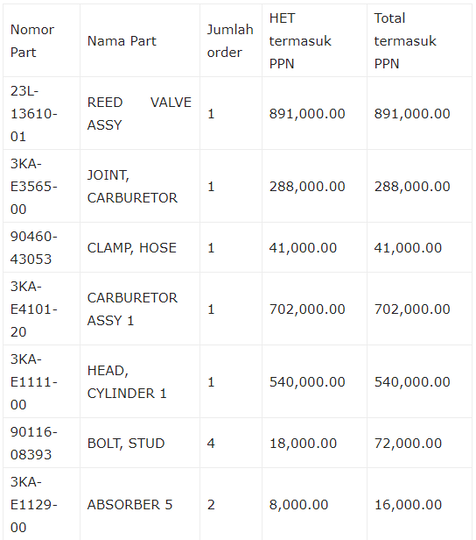Click the ABSORBER 5 part name

pyautogui.click(x=130, y=505)
